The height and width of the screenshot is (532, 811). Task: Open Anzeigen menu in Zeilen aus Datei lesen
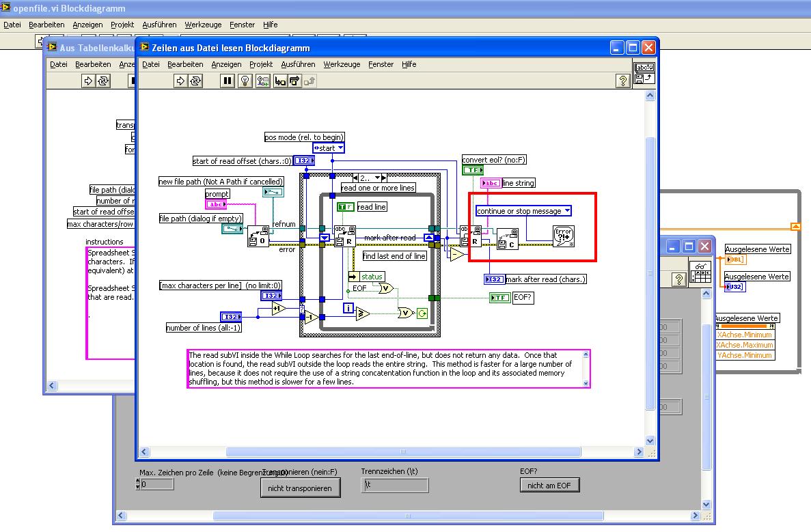coord(226,64)
